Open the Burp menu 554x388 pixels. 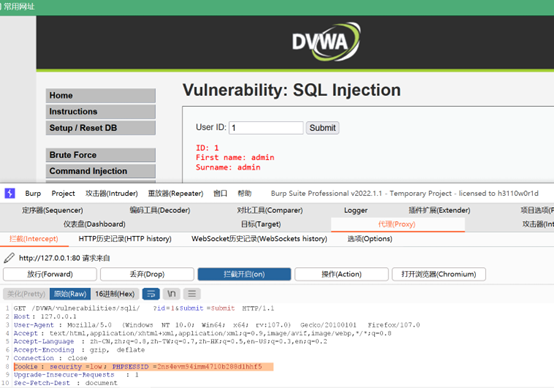33,194
